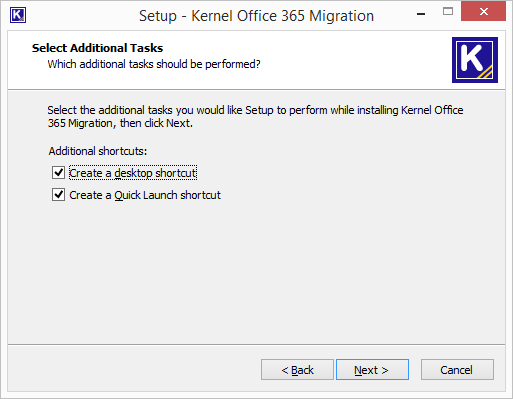513x399 pixels.
Task: Proceed by clicking the Next button
Action: click(x=372, y=370)
